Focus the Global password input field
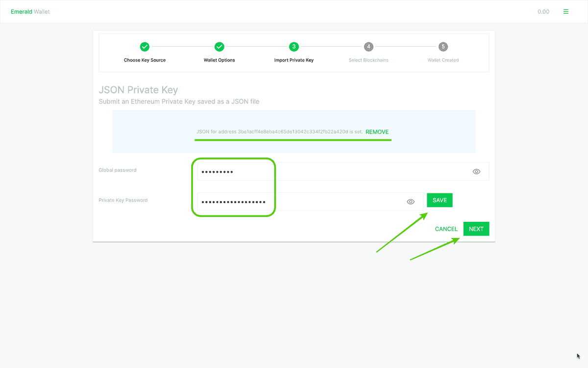588x368 pixels. [333, 172]
